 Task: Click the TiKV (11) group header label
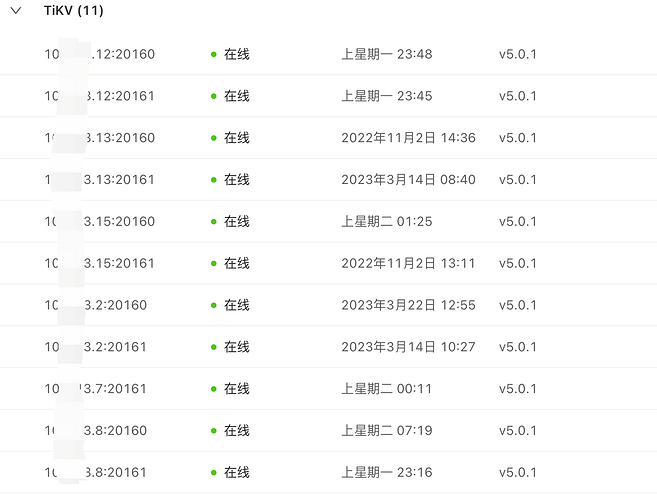click(73, 11)
